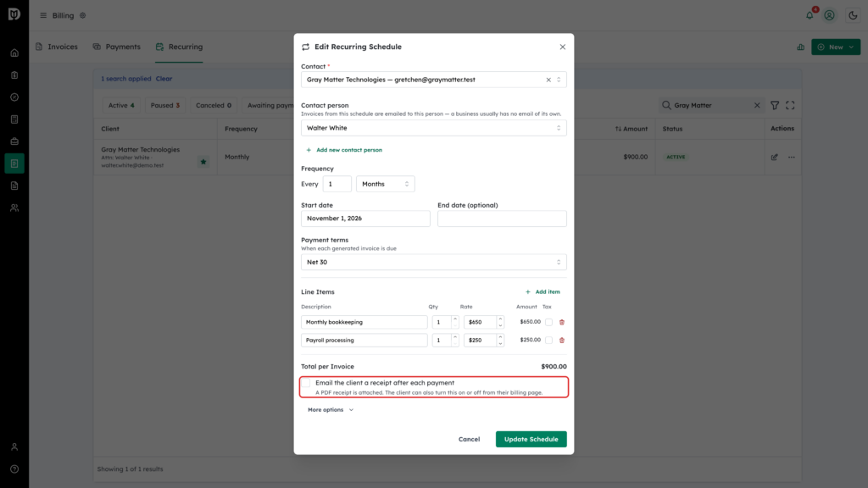This screenshot has height=488, width=868.
Task: Delete the Monthly bookkeeping line item
Action: click(562, 322)
